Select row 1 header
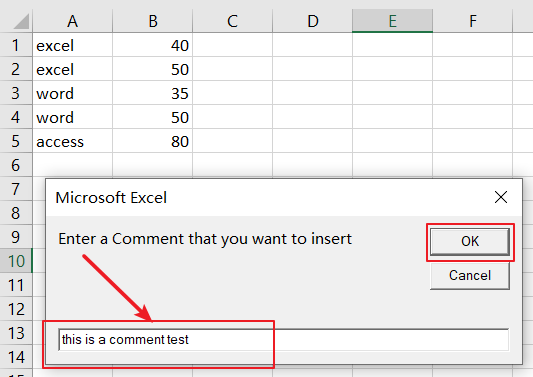This screenshot has width=533, height=377. pos(16,45)
